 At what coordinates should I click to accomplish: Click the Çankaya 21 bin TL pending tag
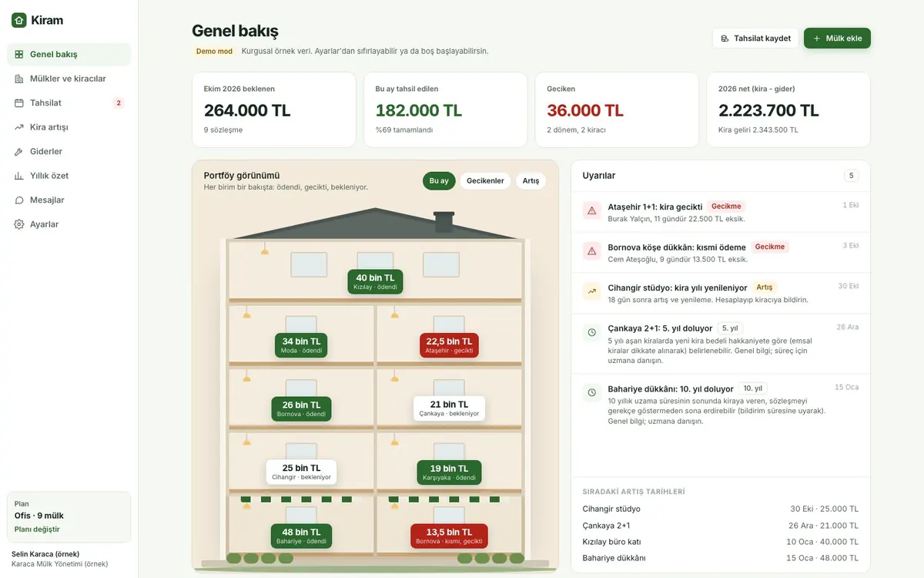(449, 408)
